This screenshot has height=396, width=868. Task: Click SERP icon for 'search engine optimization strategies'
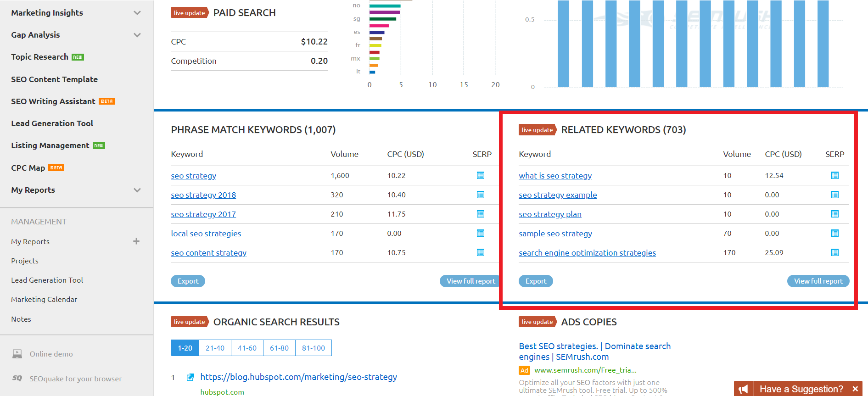pos(834,252)
